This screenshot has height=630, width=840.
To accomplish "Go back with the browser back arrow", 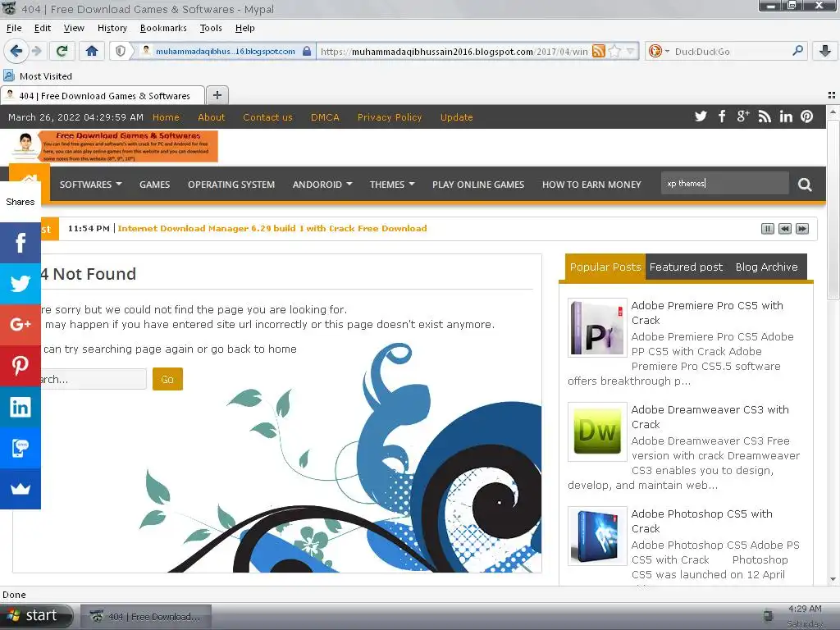I will pos(16,51).
